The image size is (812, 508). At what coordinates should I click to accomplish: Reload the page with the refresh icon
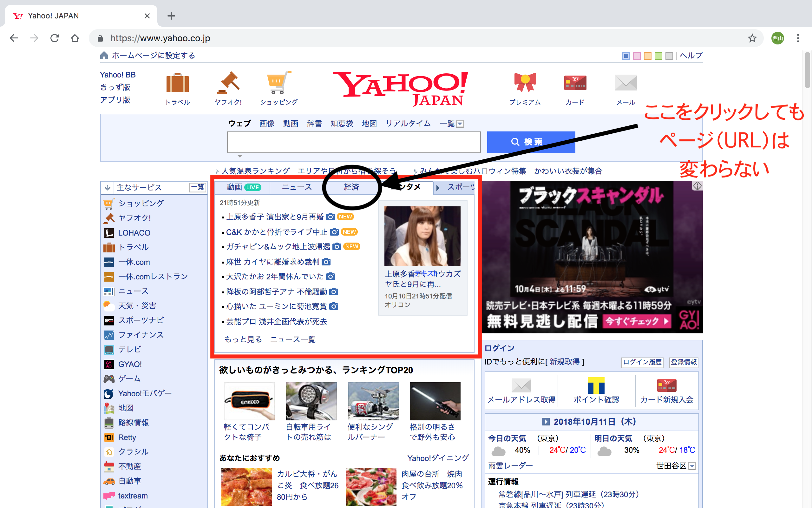(55, 38)
